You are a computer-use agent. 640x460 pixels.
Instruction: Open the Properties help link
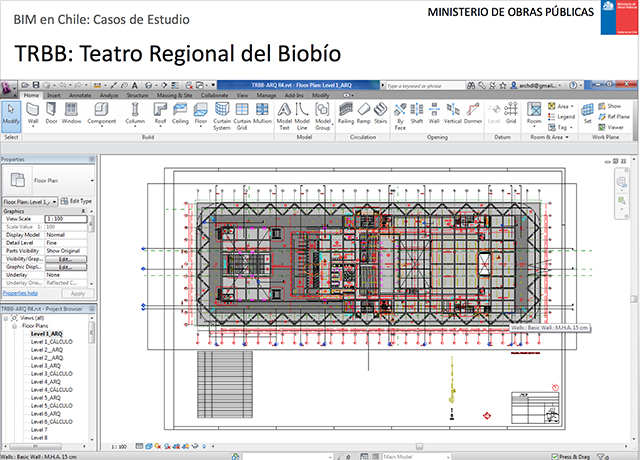[20, 294]
